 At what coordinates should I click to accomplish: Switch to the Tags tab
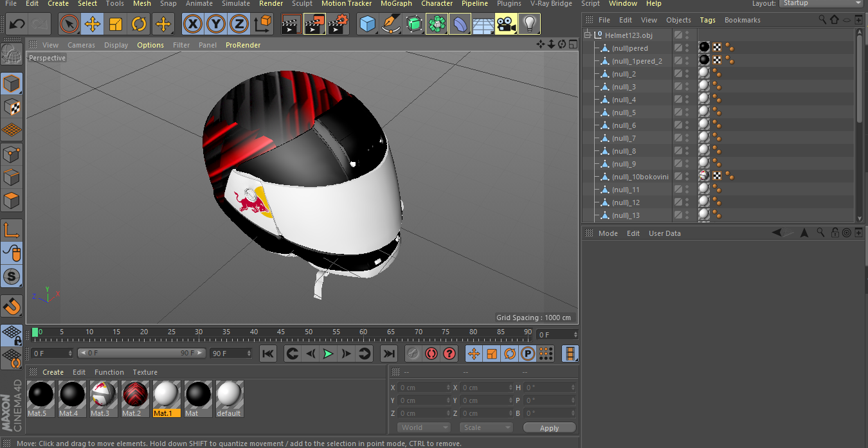pos(707,19)
